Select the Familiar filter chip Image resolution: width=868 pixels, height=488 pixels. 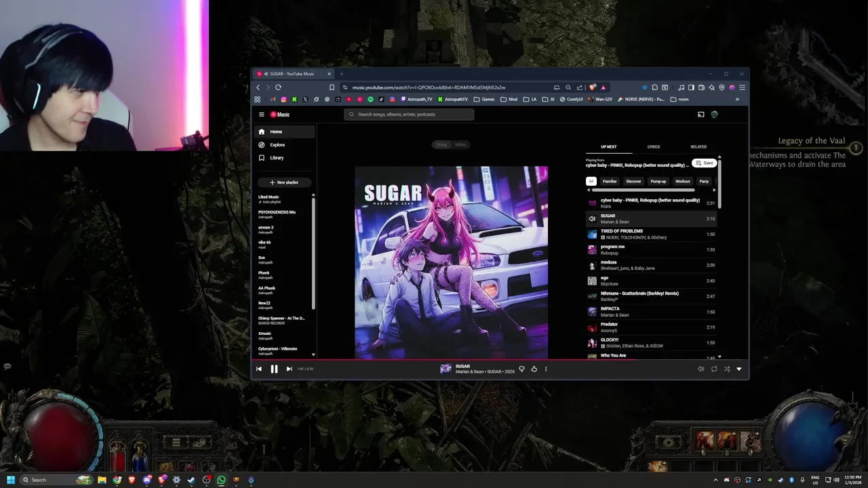(610, 181)
